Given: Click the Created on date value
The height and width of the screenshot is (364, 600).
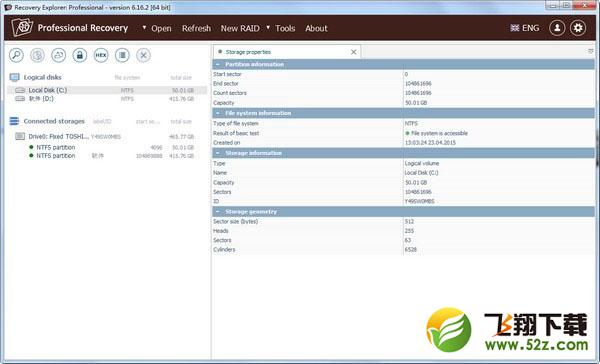Looking at the screenshot, I should 430,142.
